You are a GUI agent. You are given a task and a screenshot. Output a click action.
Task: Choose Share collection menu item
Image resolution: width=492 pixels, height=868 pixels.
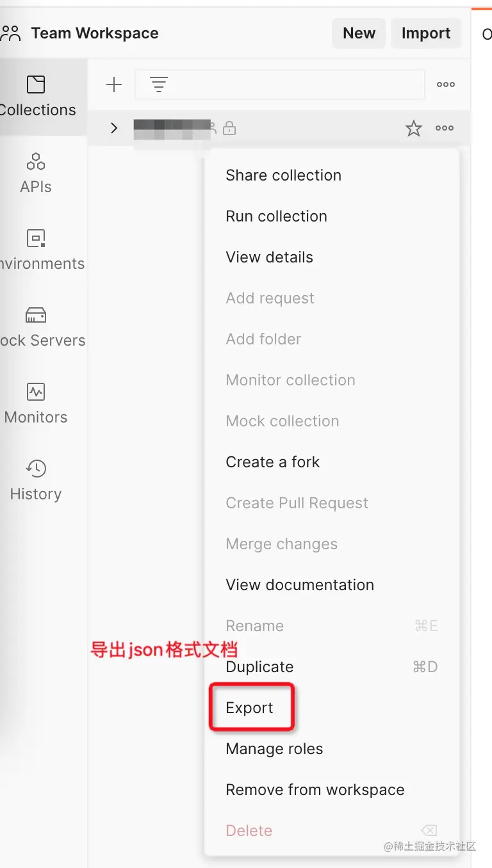(283, 175)
